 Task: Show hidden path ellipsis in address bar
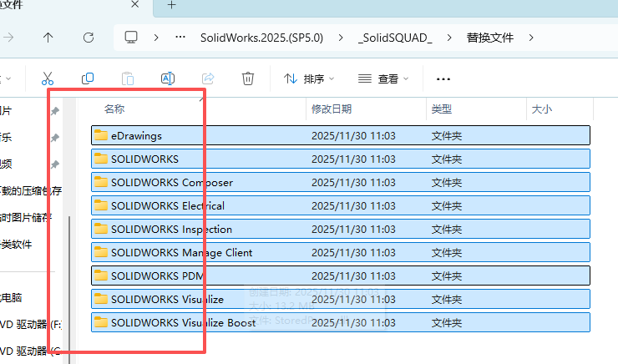180,38
